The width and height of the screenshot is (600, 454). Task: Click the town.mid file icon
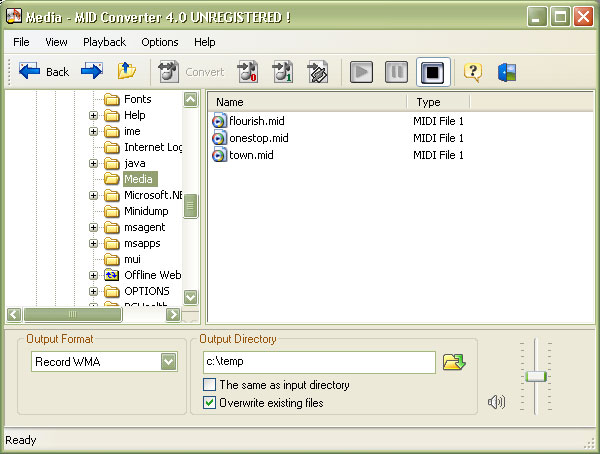pyautogui.click(x=218, y=155)
